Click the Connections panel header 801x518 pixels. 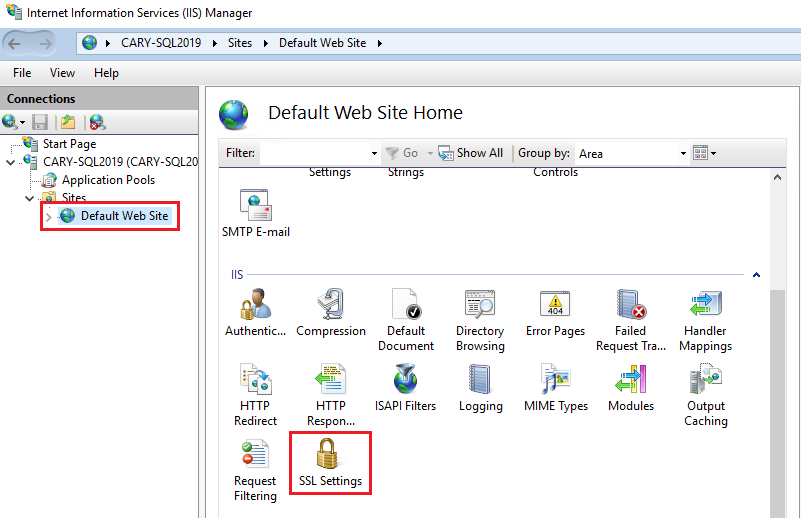(99, 99)
